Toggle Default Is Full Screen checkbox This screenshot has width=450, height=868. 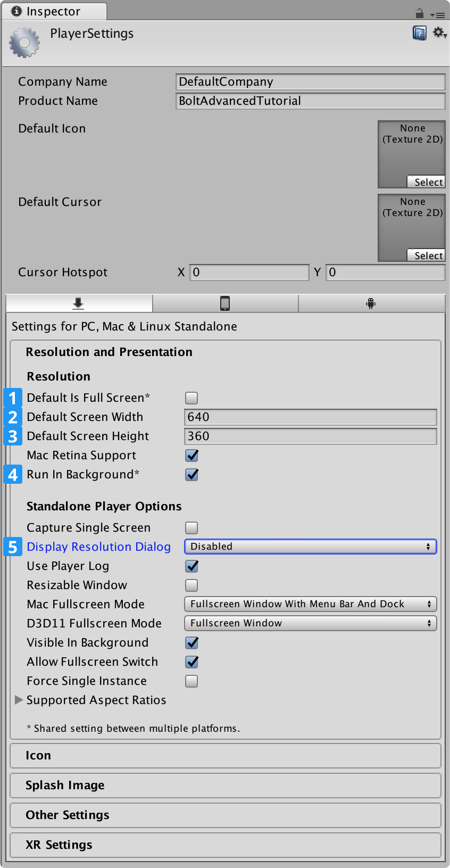coord(191,398)
